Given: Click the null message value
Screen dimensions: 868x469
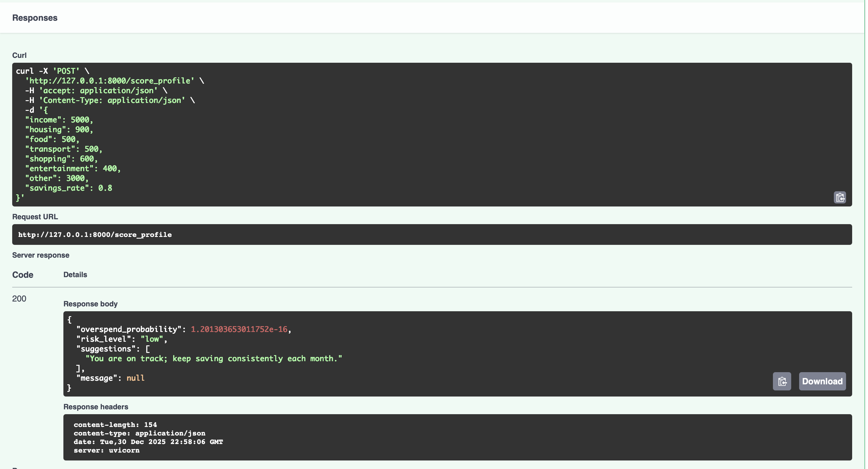Looking at the screenshot, I should tap(135, 378).
